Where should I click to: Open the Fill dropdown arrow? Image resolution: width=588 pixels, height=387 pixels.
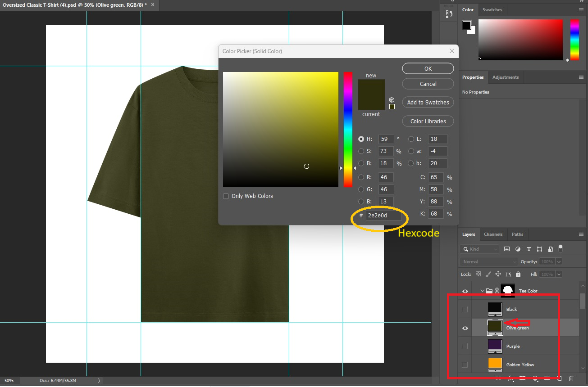(x=559, y=274)
